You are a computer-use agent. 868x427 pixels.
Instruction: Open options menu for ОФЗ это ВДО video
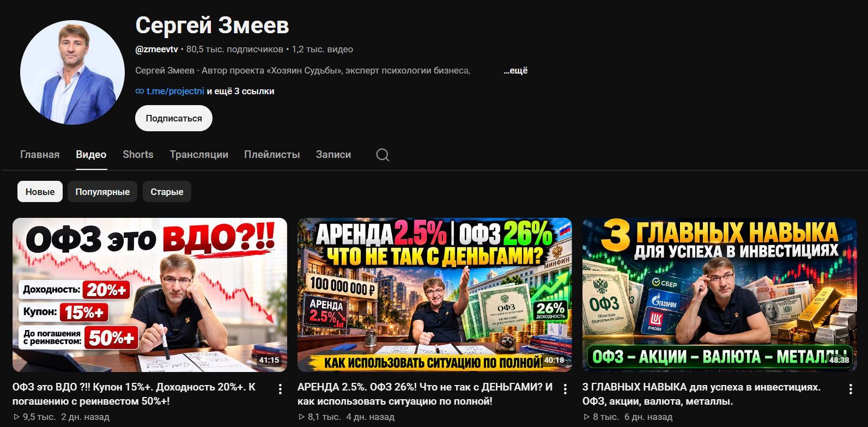click(280, 389)
